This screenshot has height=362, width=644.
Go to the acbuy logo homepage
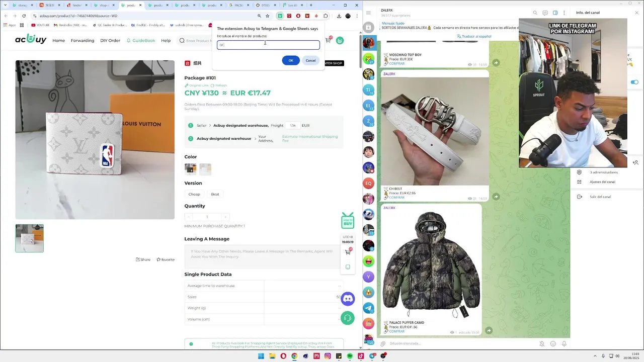pyautogui.click(x=31, y=40)
